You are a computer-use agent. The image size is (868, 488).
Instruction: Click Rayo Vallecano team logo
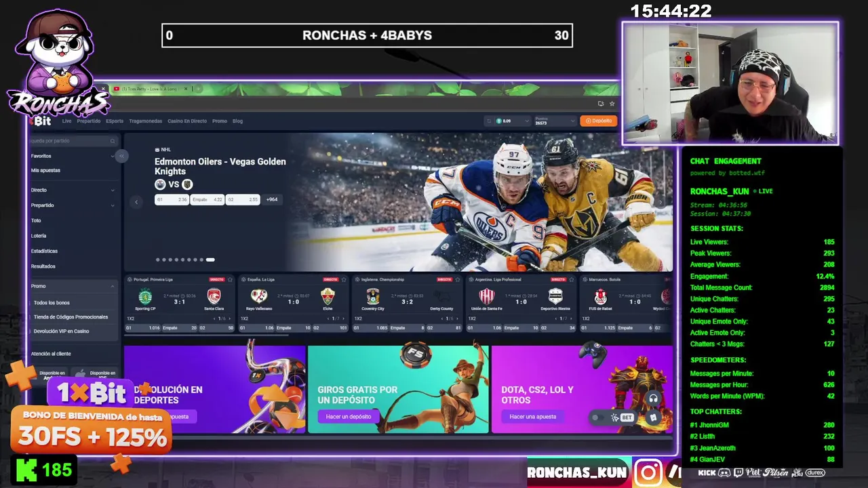pos(259,296)
